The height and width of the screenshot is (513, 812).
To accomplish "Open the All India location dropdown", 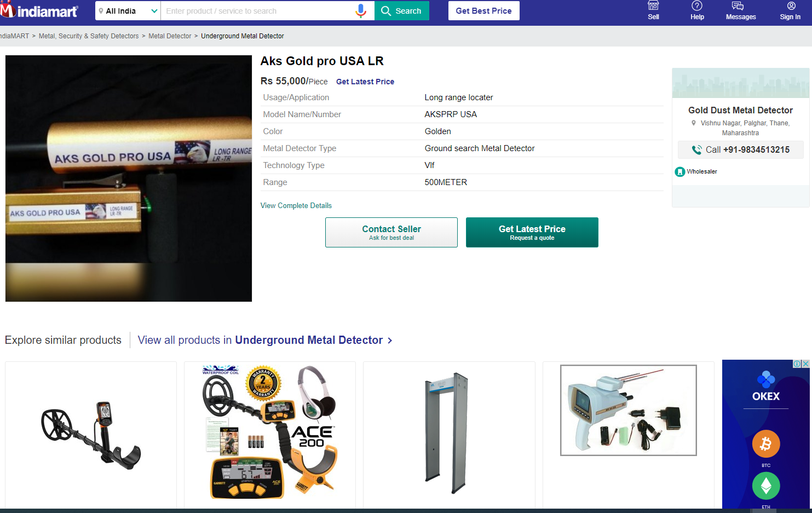I will click(x=128, y=11).
